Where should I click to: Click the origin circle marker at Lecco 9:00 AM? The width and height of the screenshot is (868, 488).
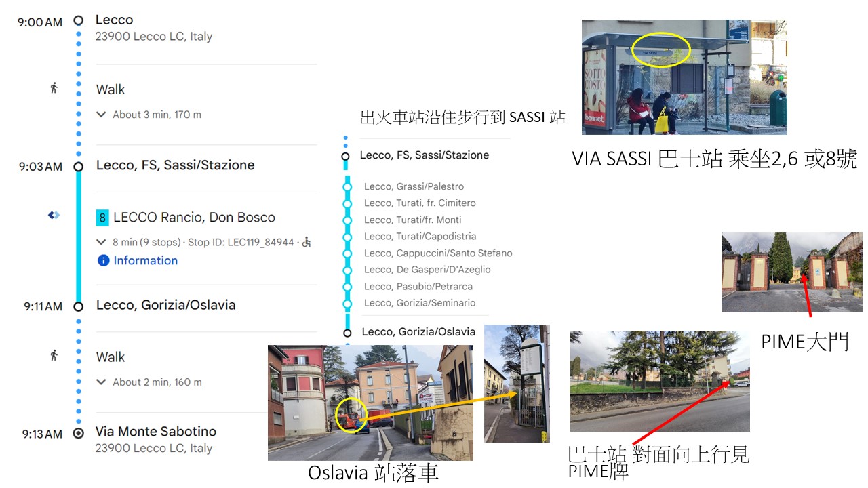[78, 21]
